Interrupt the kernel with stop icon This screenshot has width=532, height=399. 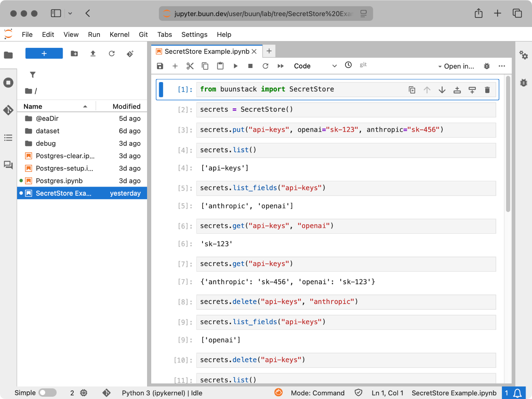(x=250, y=66)
